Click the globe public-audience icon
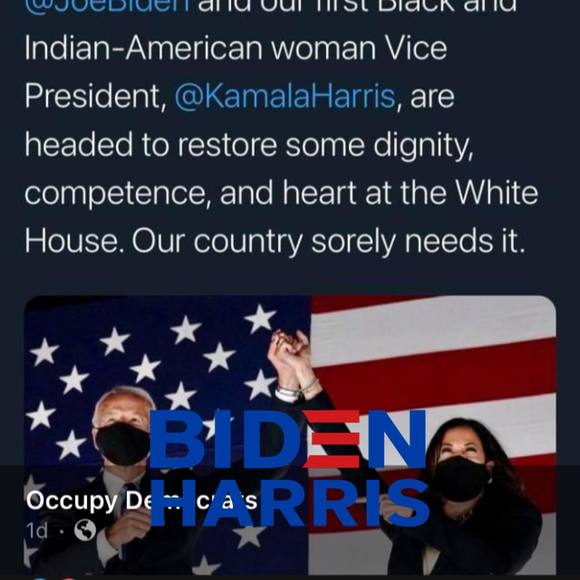This screenshot has height=580, width=580. (x=85, y=530)
